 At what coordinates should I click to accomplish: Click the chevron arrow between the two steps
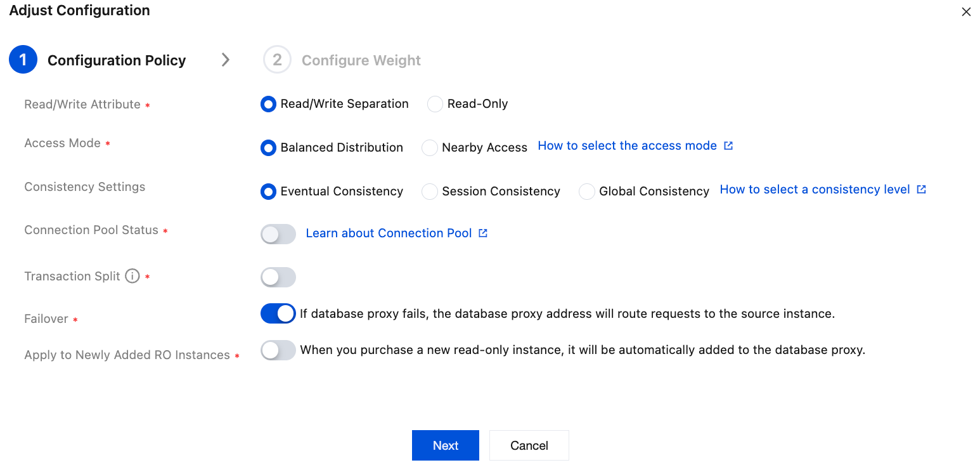tap(226, 59)
